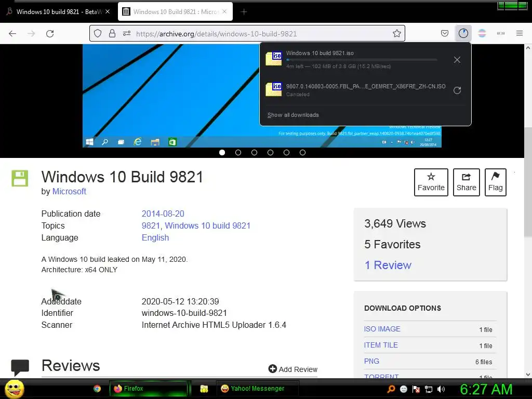Open the Windows 10 build 9821.iso file icon
The width and height of the screenshot is (532, 399).
[x=274, y=59]
